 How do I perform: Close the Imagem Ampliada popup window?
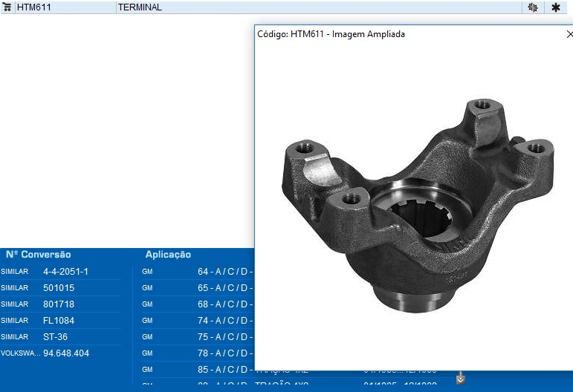(569, 34)
